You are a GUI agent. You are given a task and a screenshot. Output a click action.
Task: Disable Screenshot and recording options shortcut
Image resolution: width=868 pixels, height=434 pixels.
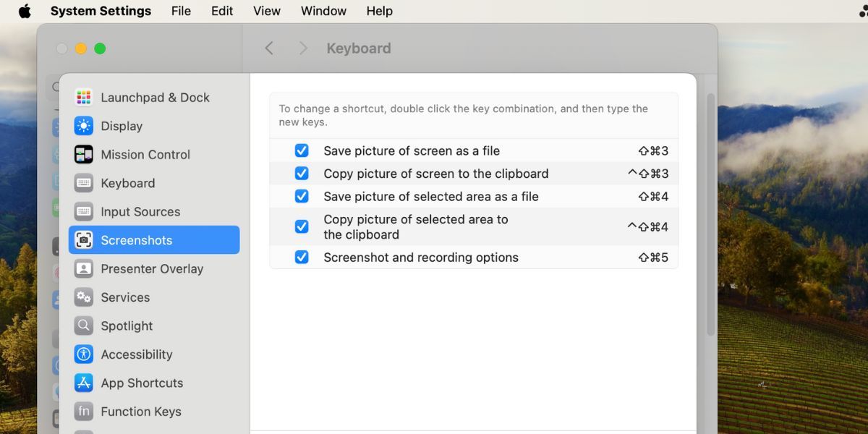click(302, 257)
